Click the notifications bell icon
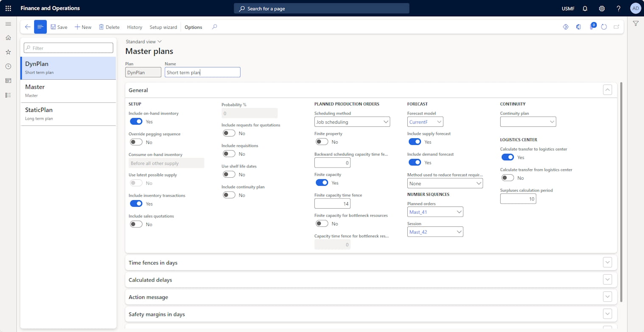Screen dimensions: 644x332 [585, 8]
